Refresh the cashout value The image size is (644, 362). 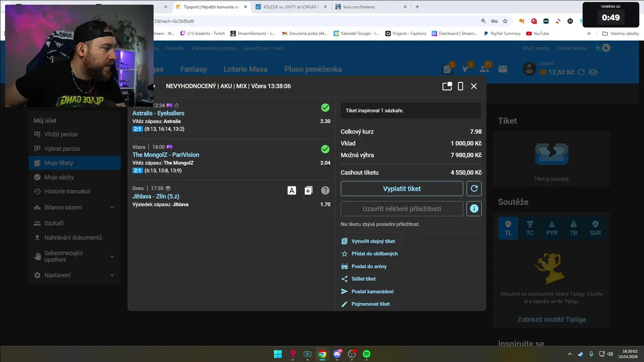pyautogui.click(x=474, y=189)
